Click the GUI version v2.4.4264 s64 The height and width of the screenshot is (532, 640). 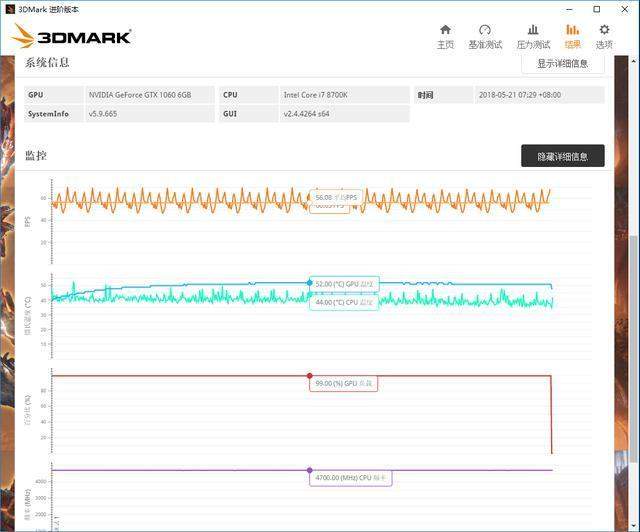click(307, 114)
